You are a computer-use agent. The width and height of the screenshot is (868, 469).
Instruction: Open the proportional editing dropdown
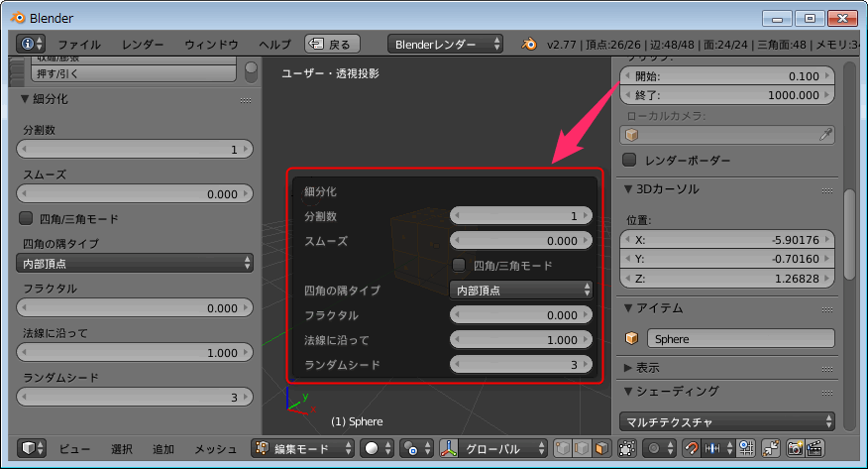659,448
